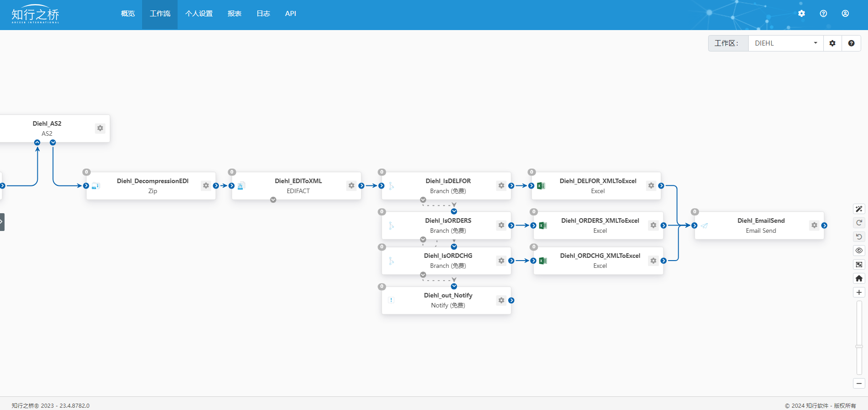Click branch icon on Diehl_IsORDCHG
The width and height of the screenshot is (868, 410).
coord(391,261)
